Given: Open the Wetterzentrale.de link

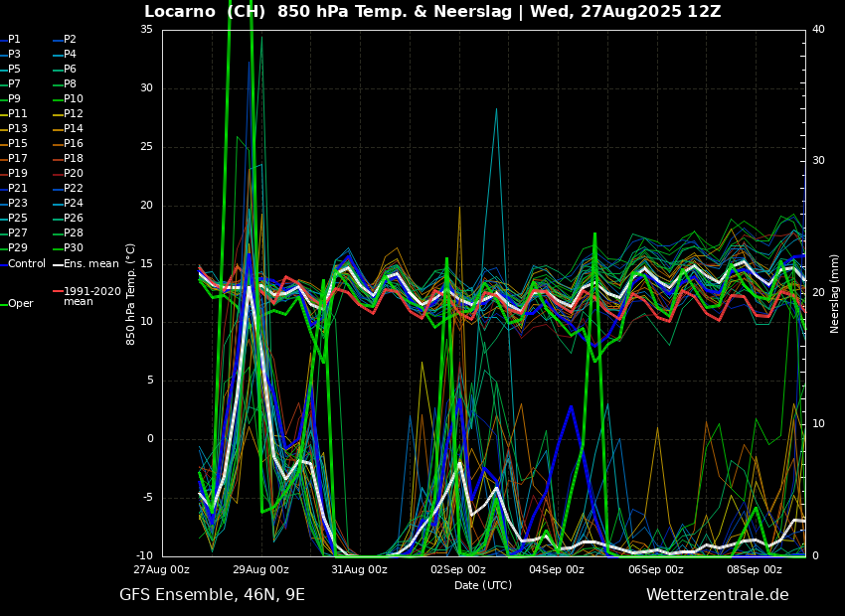Looking at the screenshot, I should 717,595.
